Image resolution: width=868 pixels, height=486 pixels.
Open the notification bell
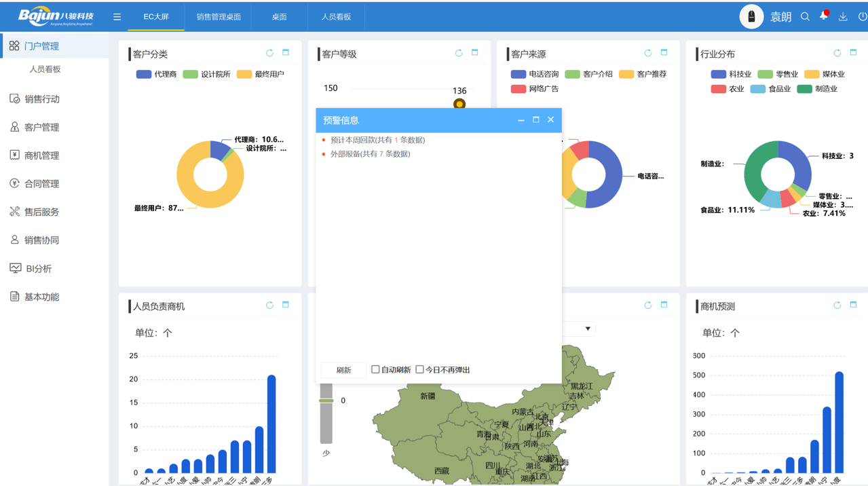pyautogui.click(x=824, y=16)
